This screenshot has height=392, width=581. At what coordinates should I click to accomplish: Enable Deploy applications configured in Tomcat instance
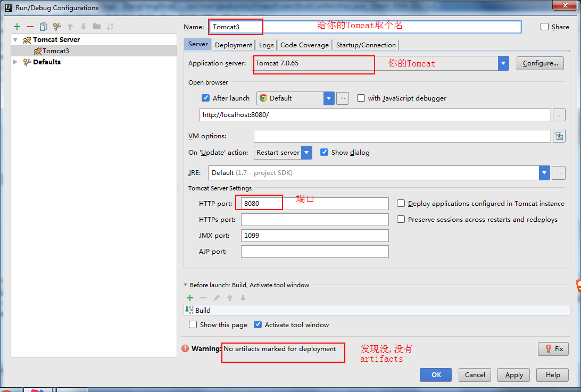(401, 203)
